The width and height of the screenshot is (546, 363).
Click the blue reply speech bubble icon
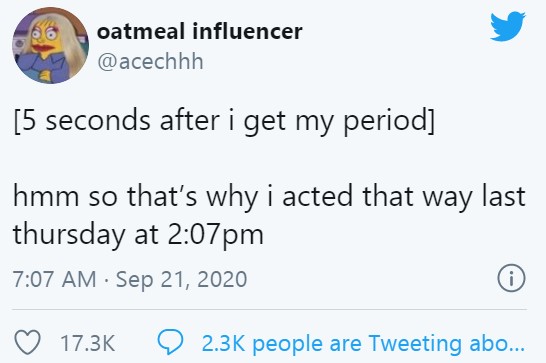coord(170,342)
